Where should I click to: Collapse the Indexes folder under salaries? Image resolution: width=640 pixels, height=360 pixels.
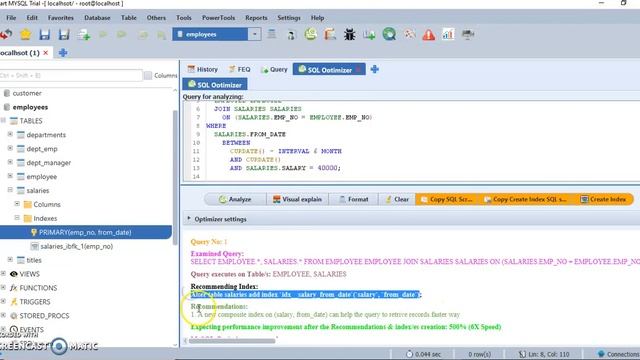(17, 218)
